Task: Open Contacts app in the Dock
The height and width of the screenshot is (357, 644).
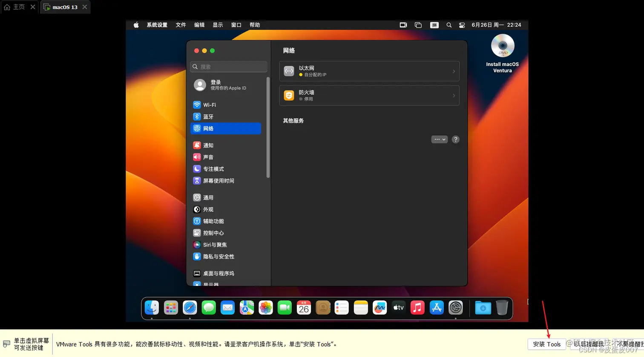Action: (x=323, y=308)
